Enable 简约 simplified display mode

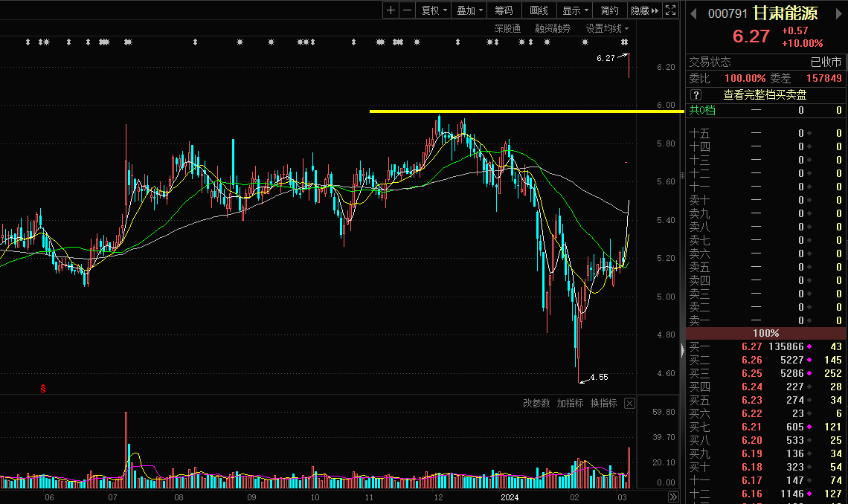[608, 10]
